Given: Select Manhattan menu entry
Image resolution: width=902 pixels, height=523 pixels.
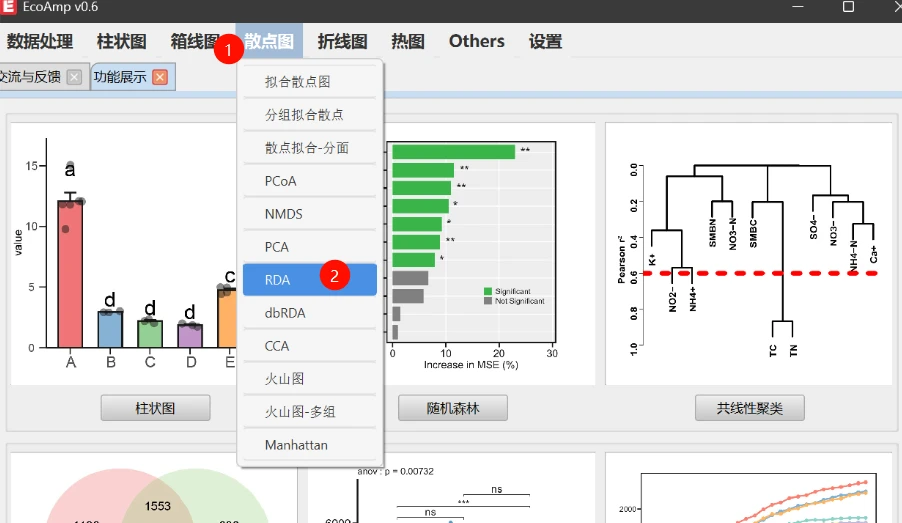Looking at the screenshot, I should (x=309, y=445).
